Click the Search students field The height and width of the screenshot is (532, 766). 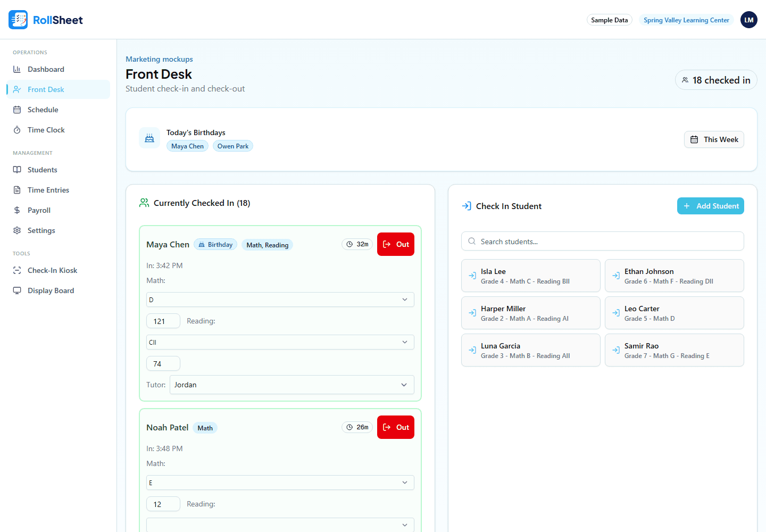click(x=603, y=241)
